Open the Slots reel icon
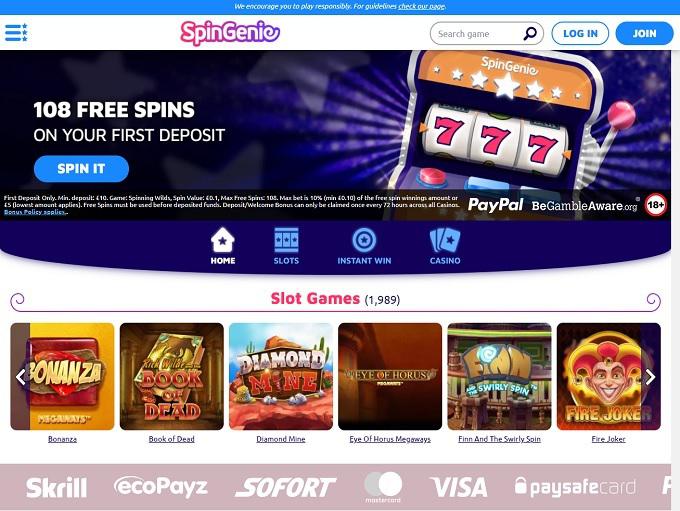The width and height of the screenshot is (680, 511). pyautogui.click(x=286, y=240)
